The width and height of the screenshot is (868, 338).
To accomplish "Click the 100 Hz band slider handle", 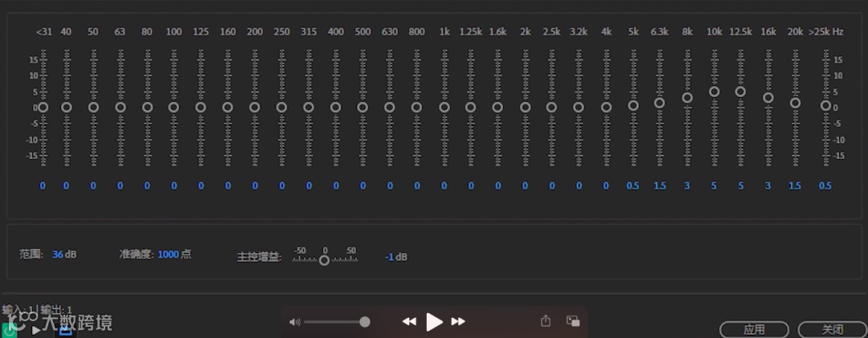I will [174, 108].
